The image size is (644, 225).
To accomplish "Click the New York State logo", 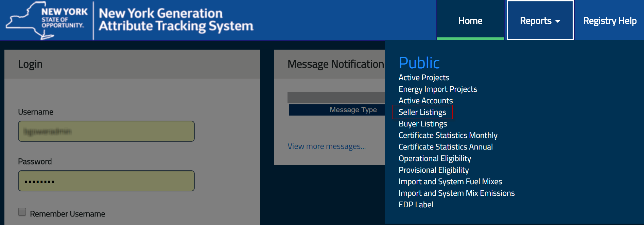I will coord(47,20).
